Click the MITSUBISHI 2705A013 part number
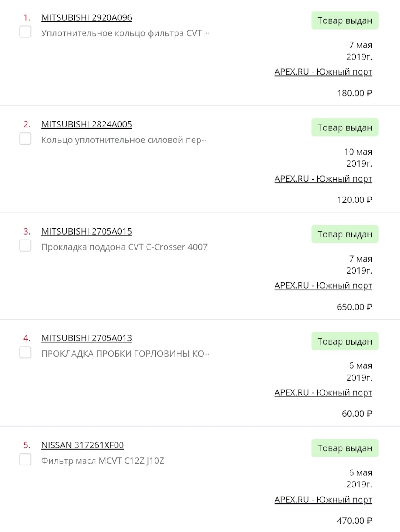The image size is (400, 532). click(87, 338)
